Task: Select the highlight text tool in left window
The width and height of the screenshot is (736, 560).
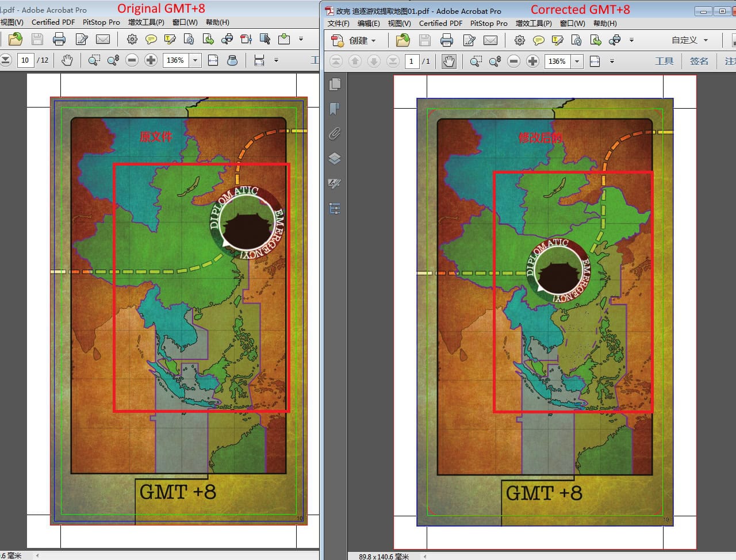Action: point(170,39)
